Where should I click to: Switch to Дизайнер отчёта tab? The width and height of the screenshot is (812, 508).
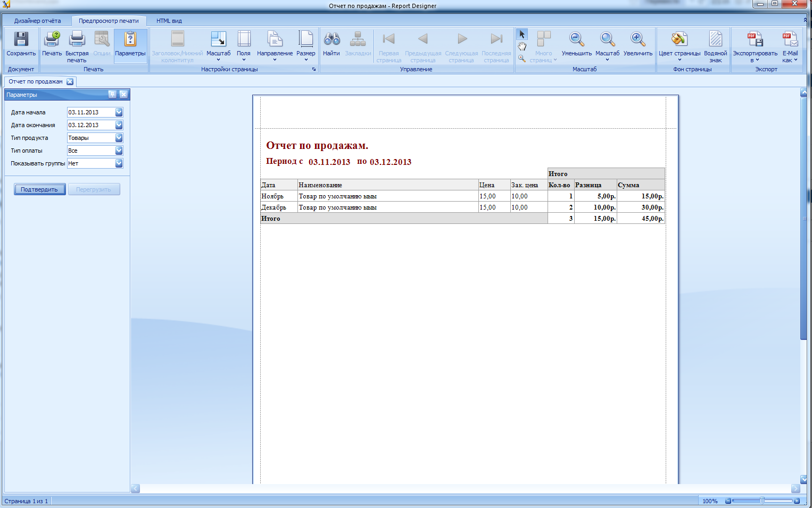point(37,21)
